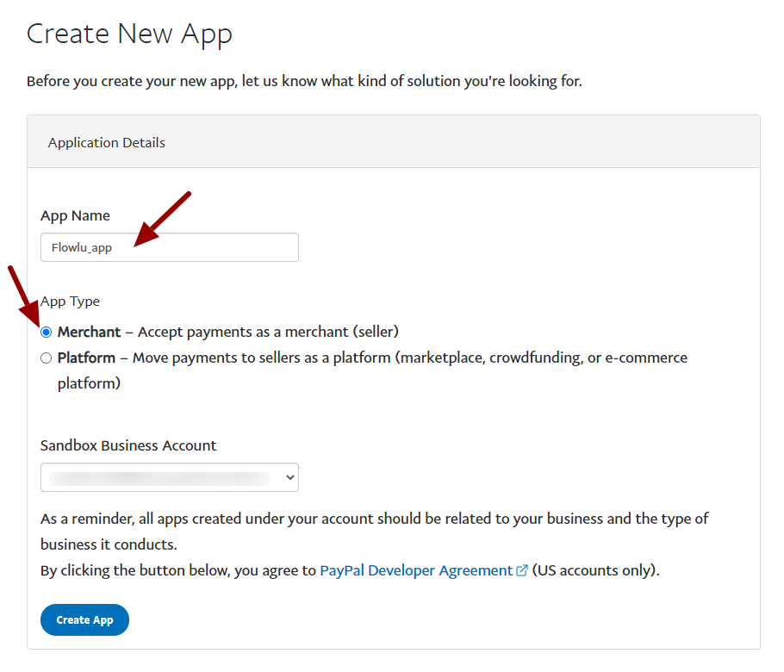Select the Merchant app type radio button
This screenshot has width=784, height=672.
point(46,332)
